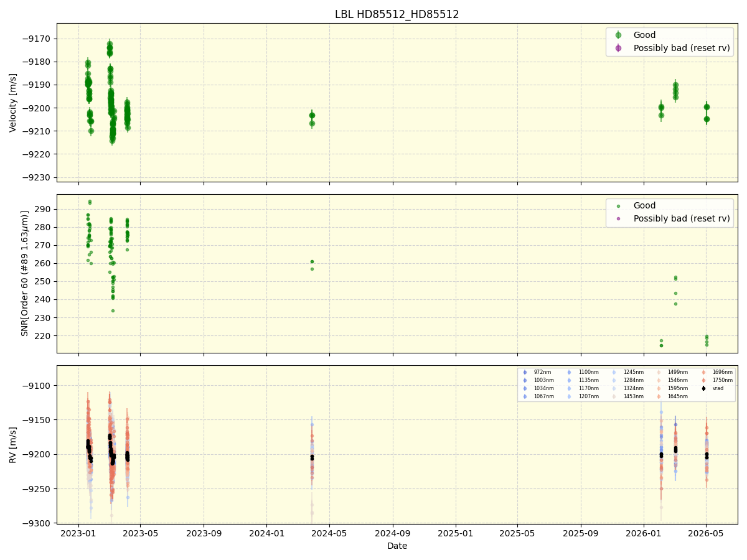
Task: Click the plot title 'LBL HD85512_HD85512'
Action: [x=397, y=14]
